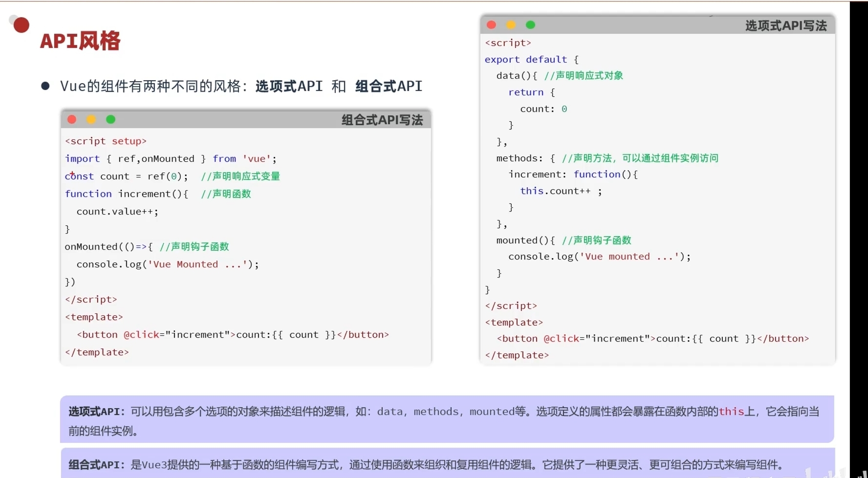Click the button line in 选项式API写法 window
868x478 pixels.
tap(653, 339)
